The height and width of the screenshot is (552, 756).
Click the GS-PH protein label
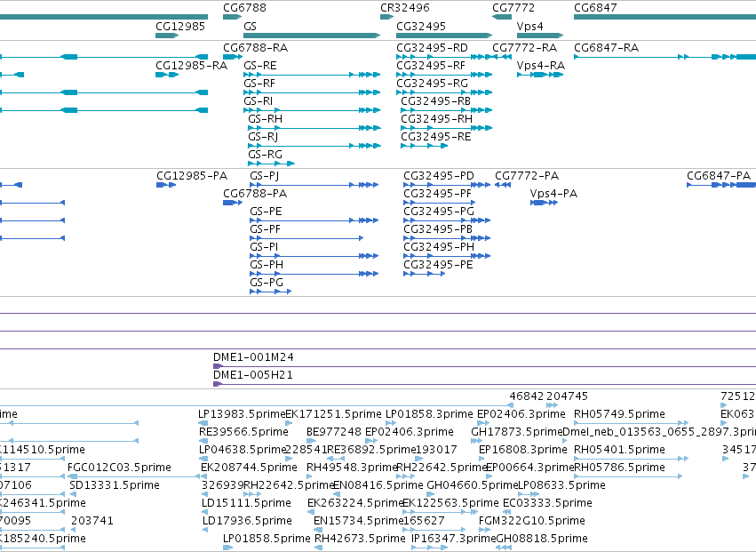[x=267, y=265]
